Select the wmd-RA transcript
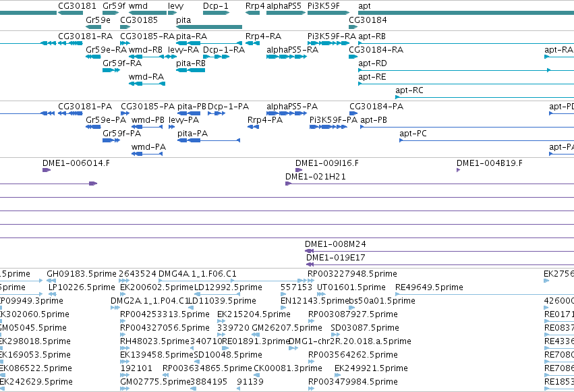Screen dimensions: 574x392 (147, 84)
